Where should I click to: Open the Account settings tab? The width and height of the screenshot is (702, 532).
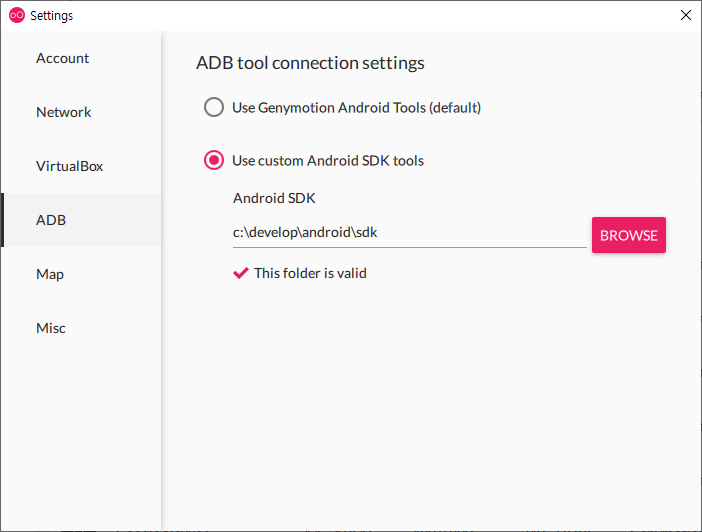(63, 58)
